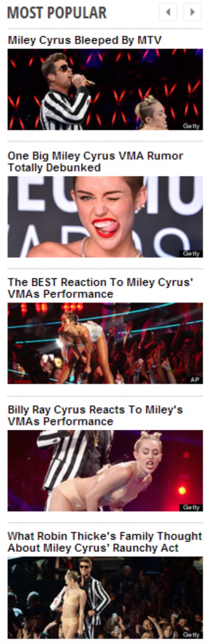This screenshot has width=213, height=644.
Task: Open 'The BEST Reaction' VMAs headline
Action: 100,288
